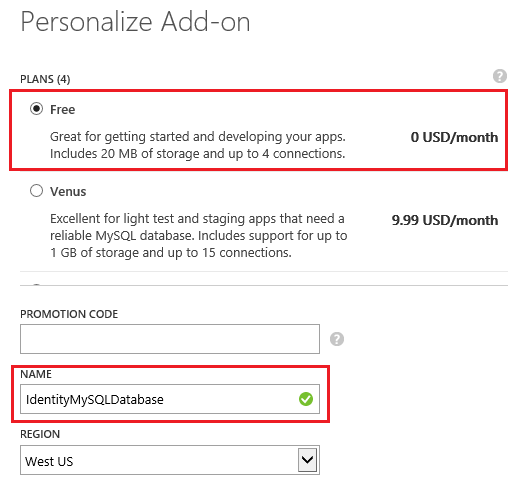Click the Free plan description text
Viewport: 525px width, 499px height.
click(198, 145)
